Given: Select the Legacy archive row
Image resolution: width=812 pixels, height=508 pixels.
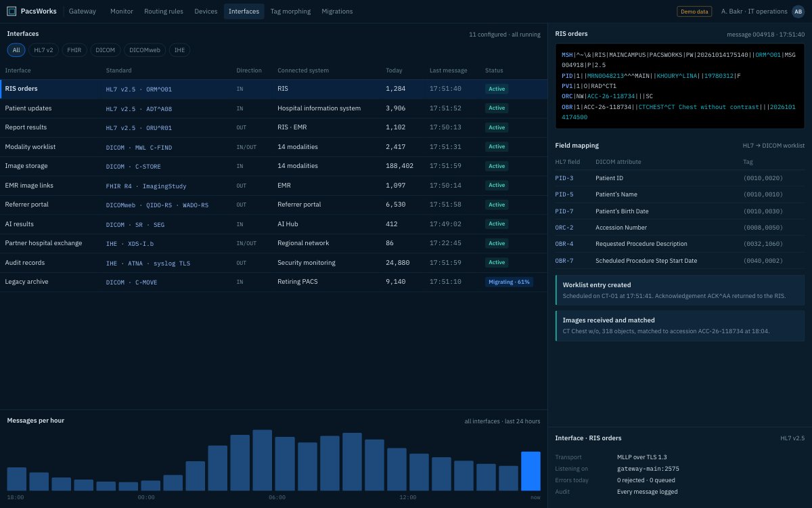Looking at the screenshot, I should [x=273, y=282].
